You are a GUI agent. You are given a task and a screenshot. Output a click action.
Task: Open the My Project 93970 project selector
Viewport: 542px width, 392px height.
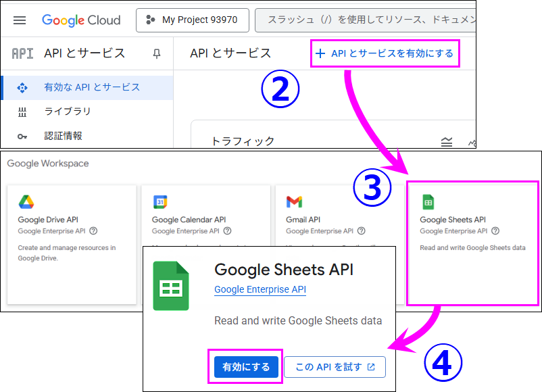pyautogui.click(x=193, y=20)
